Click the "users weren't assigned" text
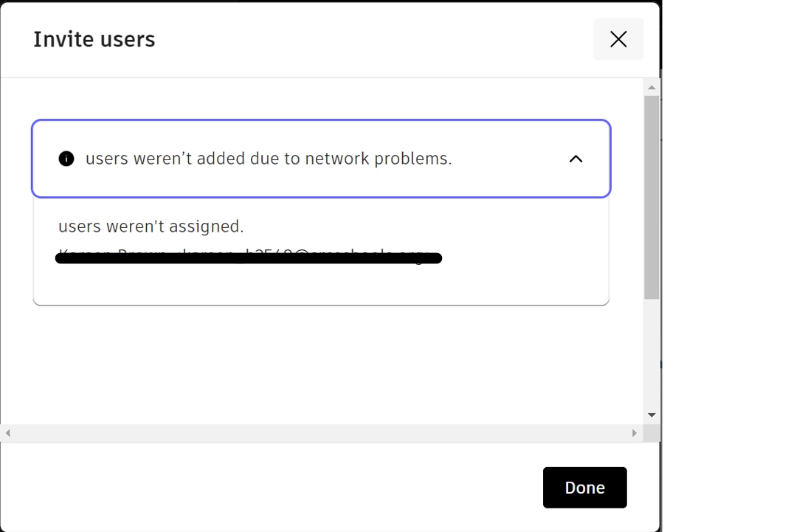This screenshot has height=532, width=791. pos(151,227)
